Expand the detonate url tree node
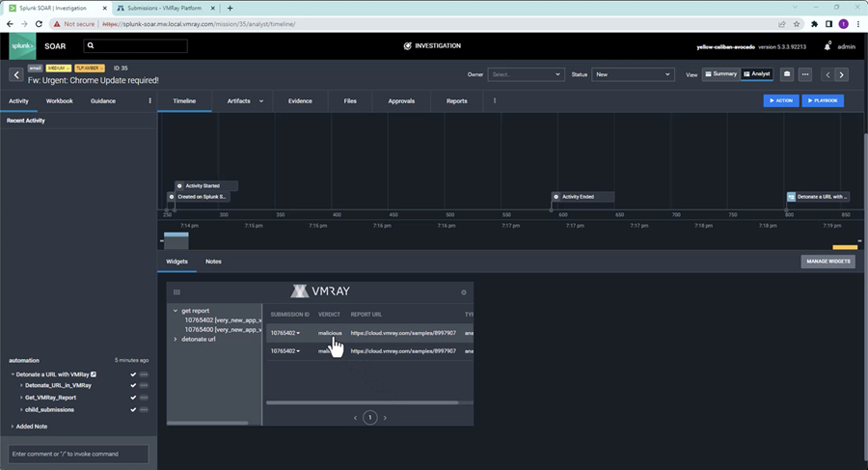 click(176, 339)
